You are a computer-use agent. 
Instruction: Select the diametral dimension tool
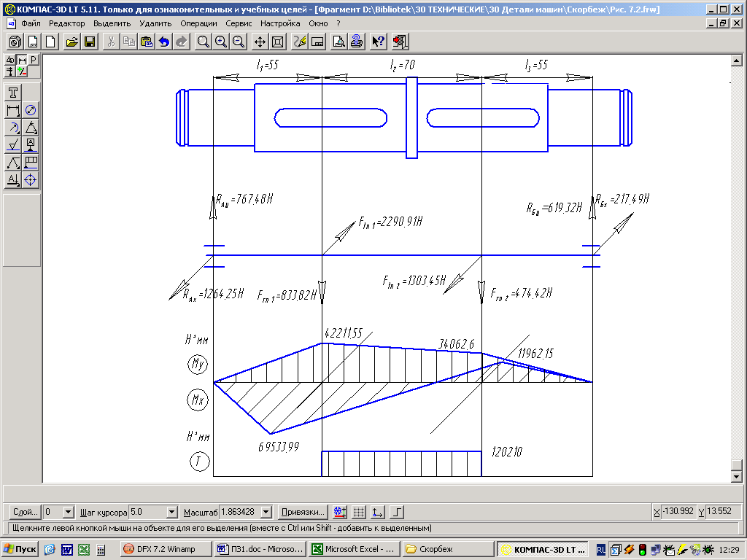(31, 111)
